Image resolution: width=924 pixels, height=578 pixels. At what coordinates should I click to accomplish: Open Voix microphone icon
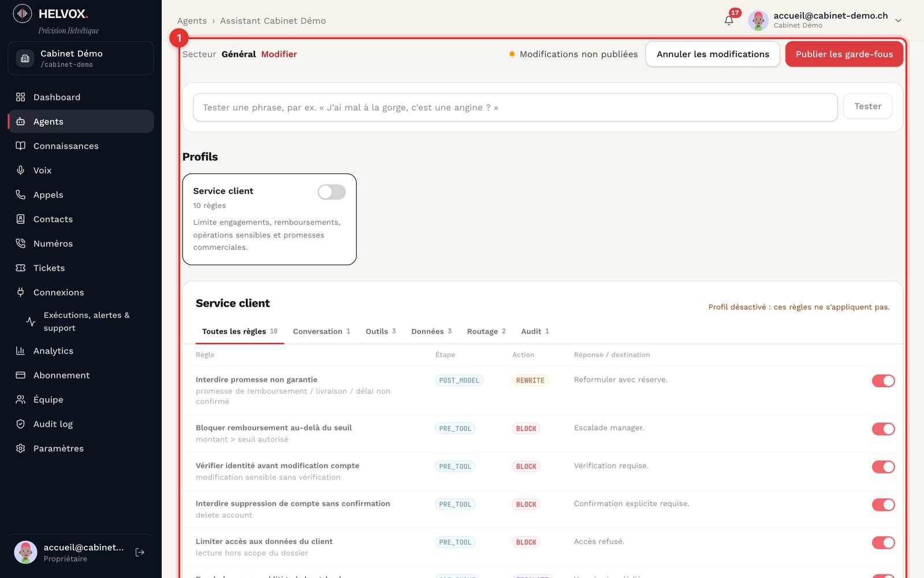point(21,170)
